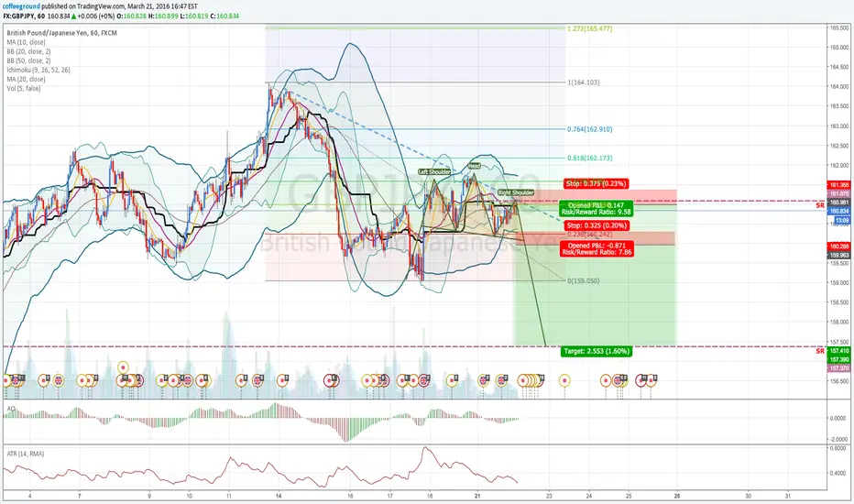Click the close value C:160.834
Viewport: 854px width, 504px height.
pyautogui.click(x=224, y=16)
